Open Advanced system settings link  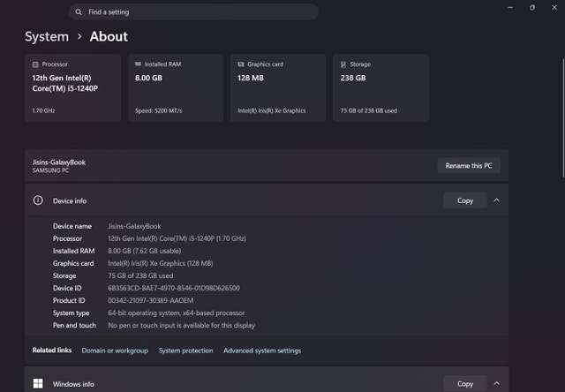[262, 351]
